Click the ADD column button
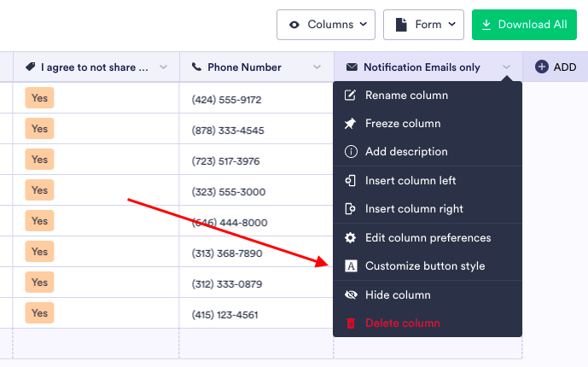588x367 pixels. pos(556,67)
